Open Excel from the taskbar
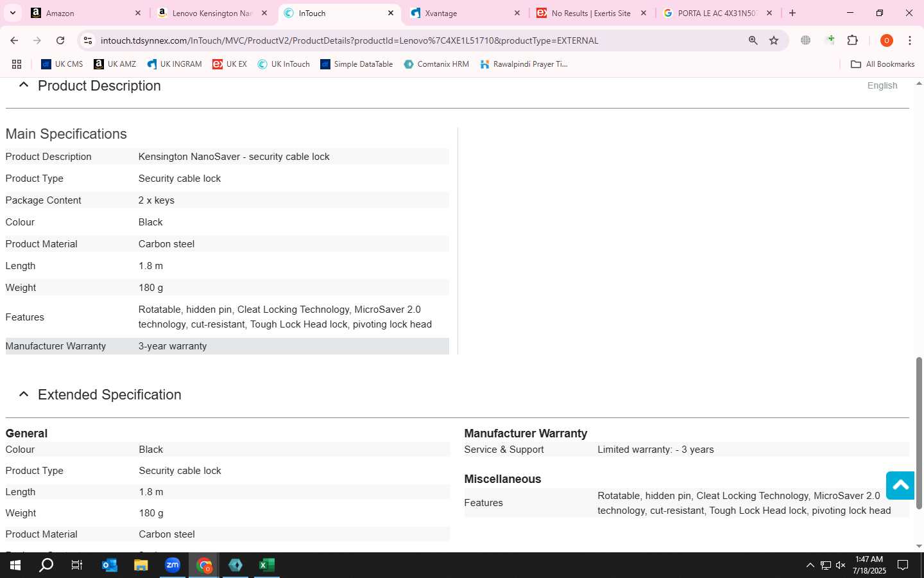 pyautogui.click(x=267, y=565)
